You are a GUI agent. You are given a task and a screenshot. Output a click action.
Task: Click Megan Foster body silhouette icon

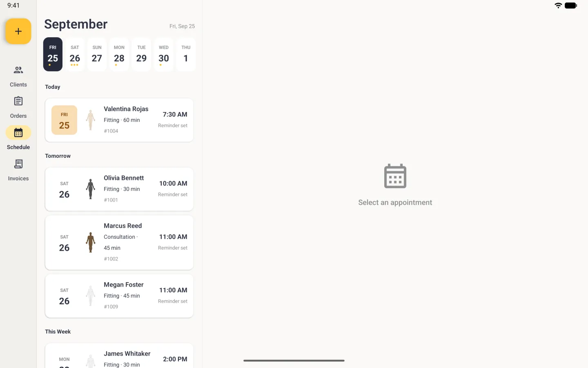coord(91,296)
